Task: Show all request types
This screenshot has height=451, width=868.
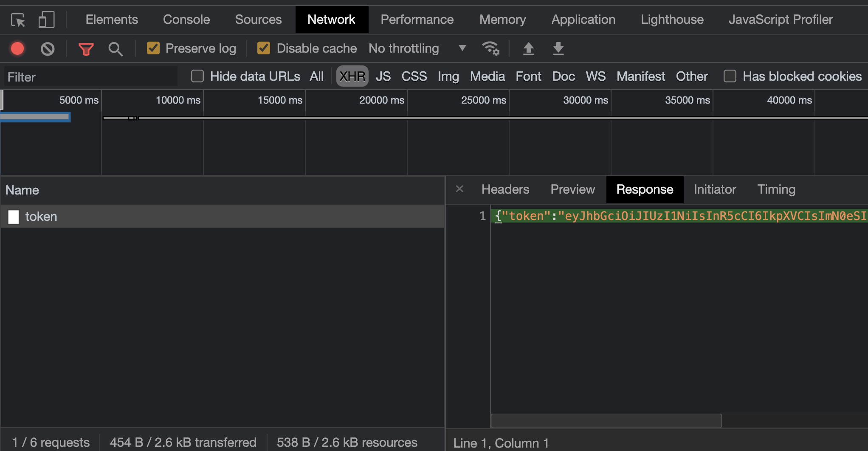Action: point(317,76)
